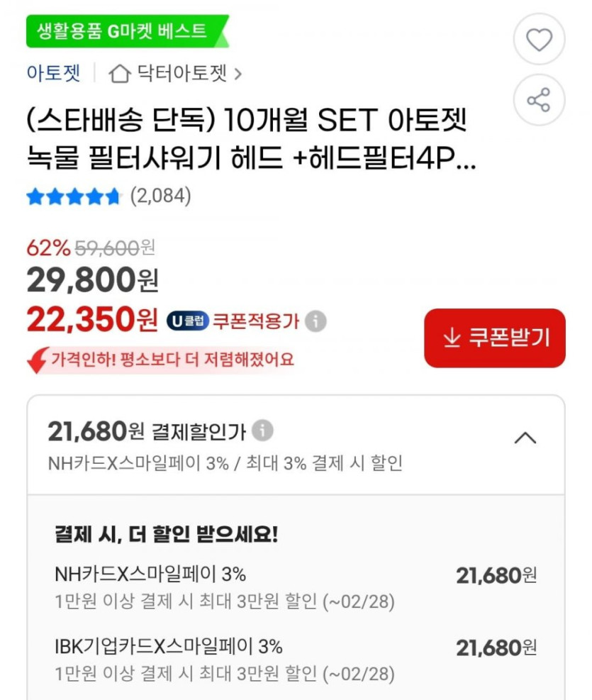View the 2,084 reviews count
Screen dimensions: 592x700
[x=160, y=196]
